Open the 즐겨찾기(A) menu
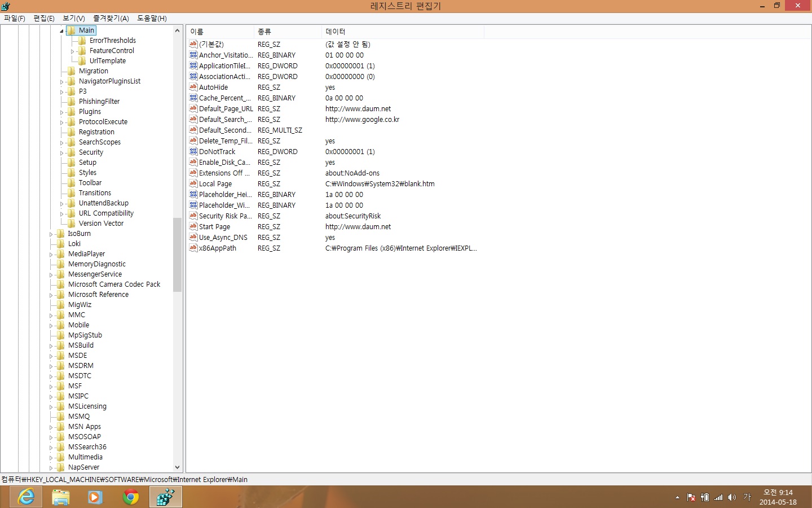Screen dimensions: 812x508 pos(111,18)
